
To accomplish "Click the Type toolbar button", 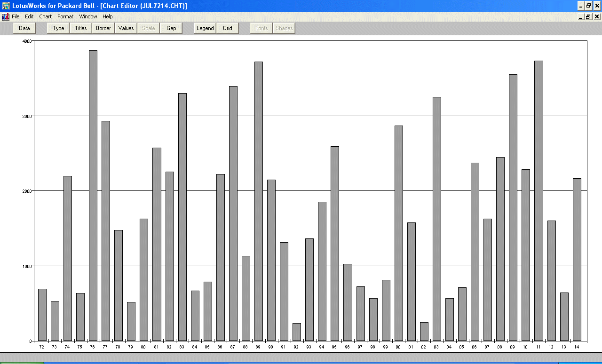I will (x=58, y=28).
